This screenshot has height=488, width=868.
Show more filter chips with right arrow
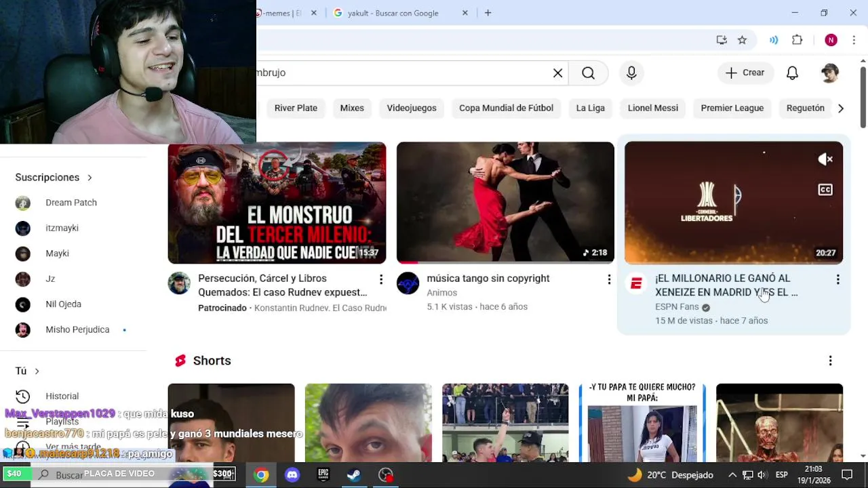point(841,108)
